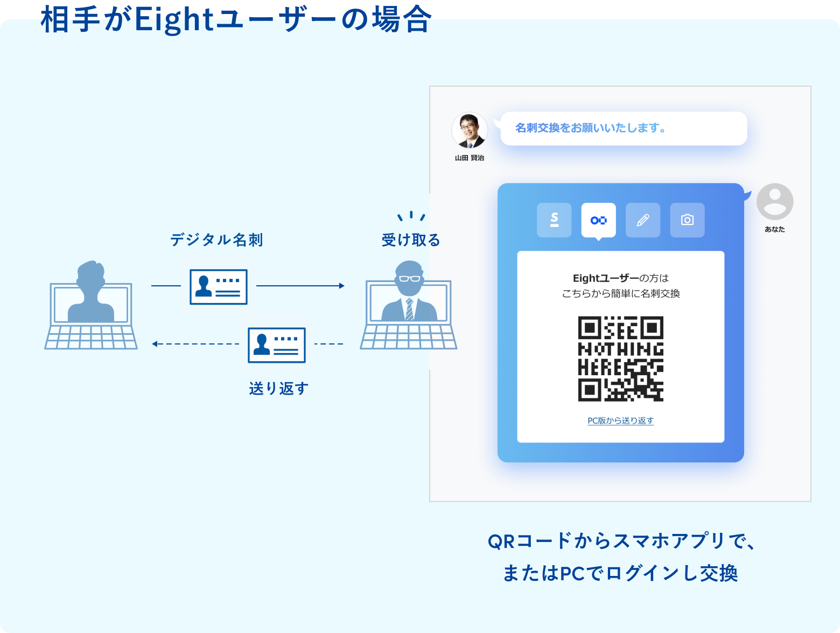Click the '受け取る' label
Viewport: 840px width, 633px height.
[x=411, y=240]
